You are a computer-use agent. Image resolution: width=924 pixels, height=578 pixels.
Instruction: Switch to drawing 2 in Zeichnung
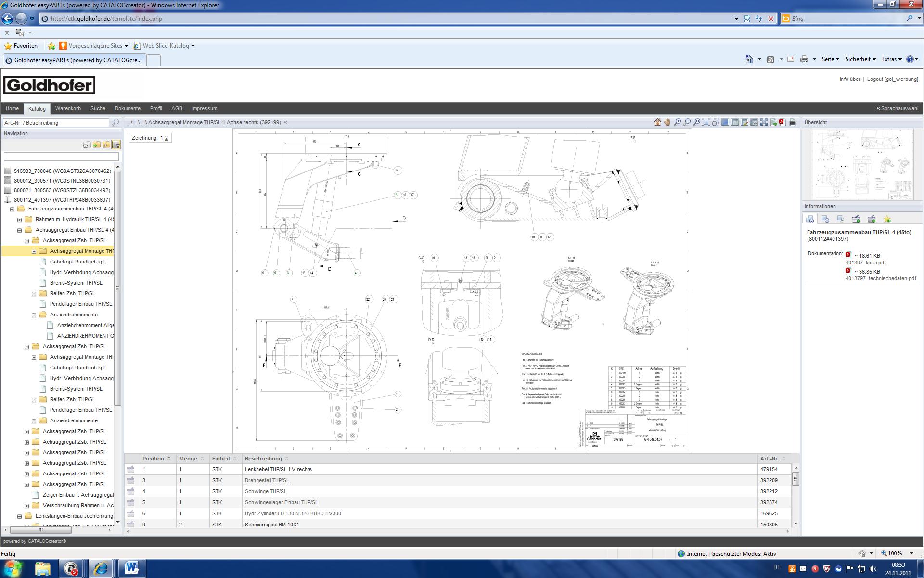(167, 138)
